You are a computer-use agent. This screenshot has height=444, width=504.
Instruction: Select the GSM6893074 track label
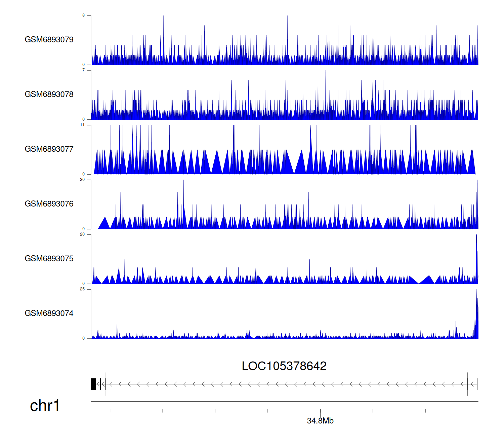pyautogui.click(x=49, y=313)
